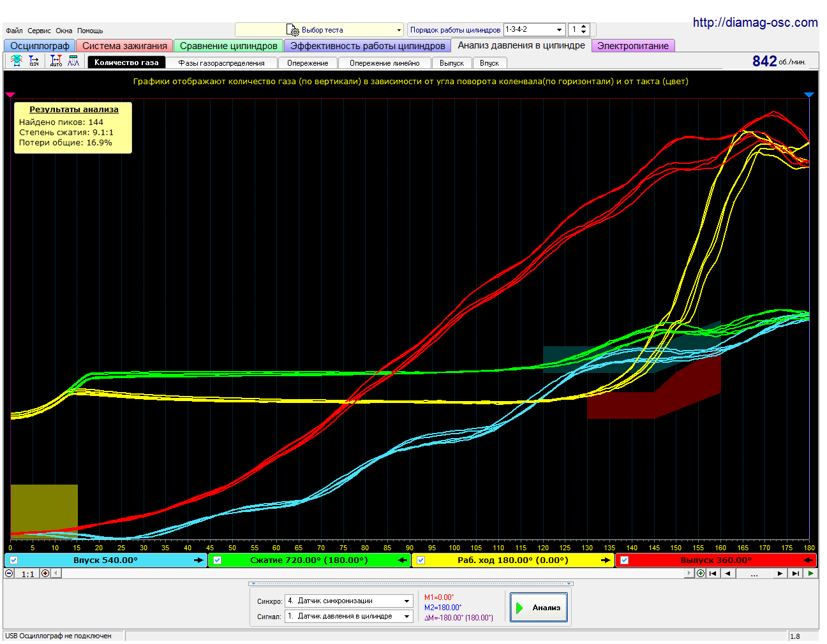Click the pink left marker triangle on graph

10,95
